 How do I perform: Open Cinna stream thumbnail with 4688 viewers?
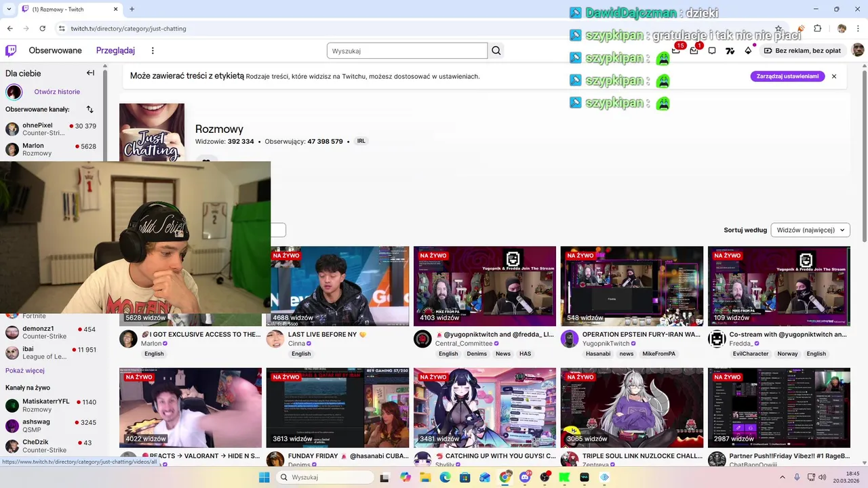340,286
